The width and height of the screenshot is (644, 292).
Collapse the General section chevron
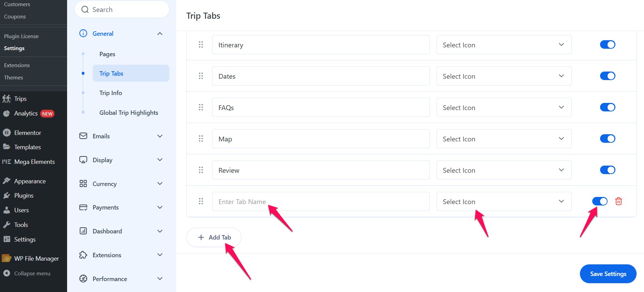[160, 33]
